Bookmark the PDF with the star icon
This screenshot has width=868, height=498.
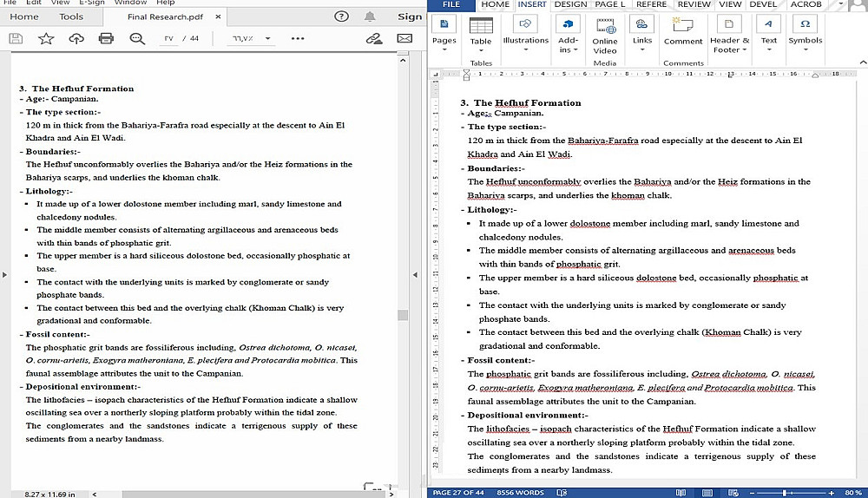pyautogui.click(x=46, y=38)
